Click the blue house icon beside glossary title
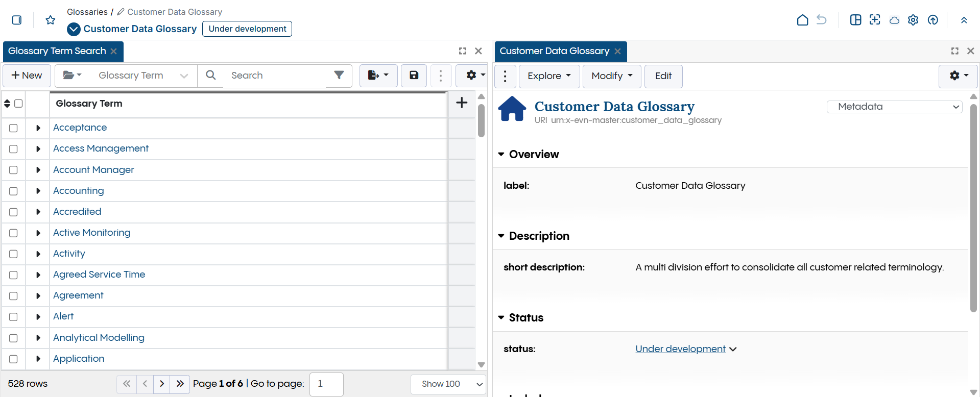Viewport: 980px width, 397px height. (x=512, y=109)
